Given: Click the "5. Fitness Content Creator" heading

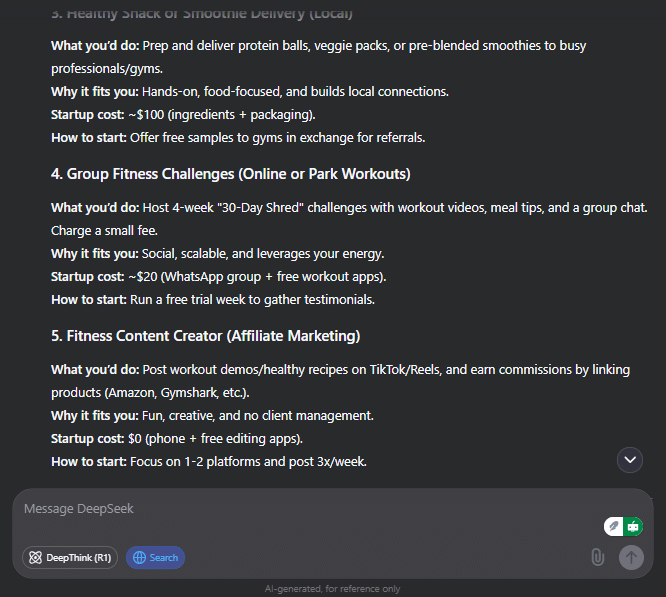Looking at the screenshot, I should [x=206, y=335].
